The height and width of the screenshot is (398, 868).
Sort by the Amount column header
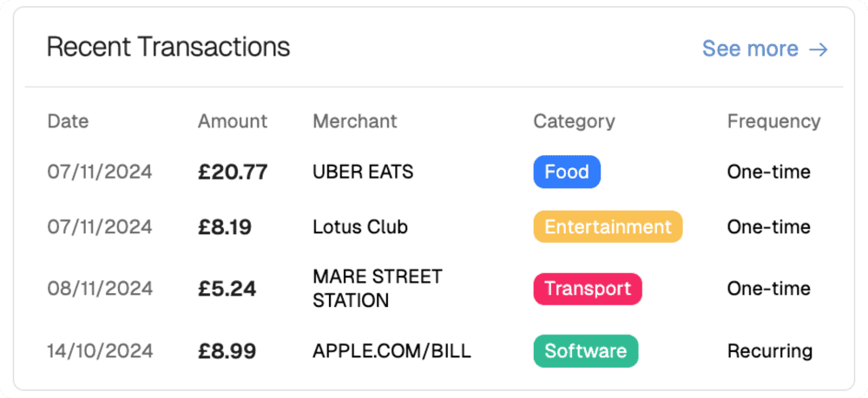(233, 121)
